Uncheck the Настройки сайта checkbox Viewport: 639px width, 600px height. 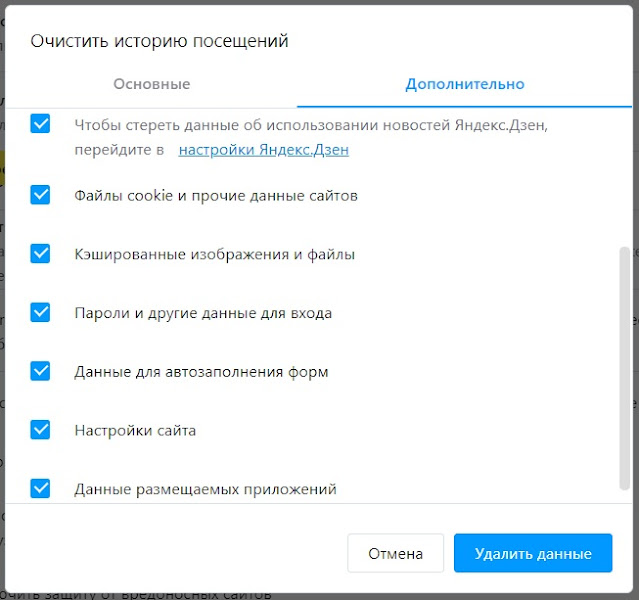[40, 430]
